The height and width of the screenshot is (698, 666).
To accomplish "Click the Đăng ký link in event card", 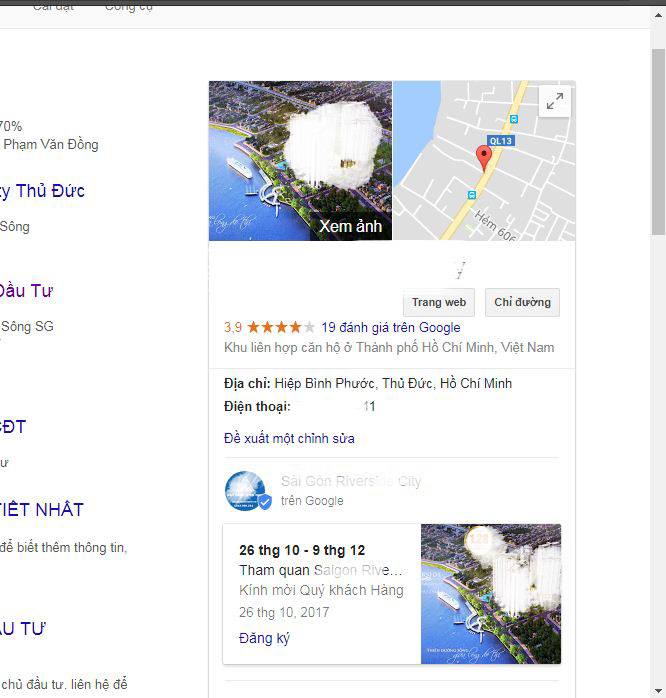I will click(x=264, y=638).
